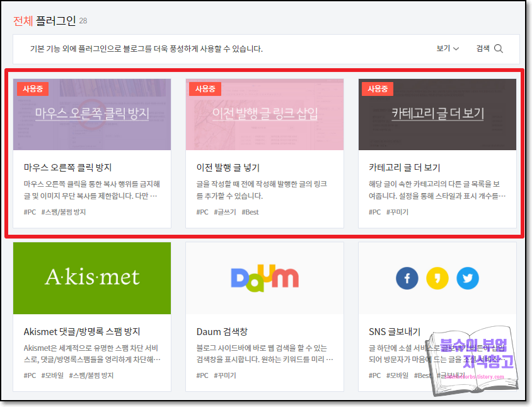The width and height of the screenshot is (532, 407).
Task: Click the Facebook icon on SNS 글보내기 card
Action: [407, 278]
